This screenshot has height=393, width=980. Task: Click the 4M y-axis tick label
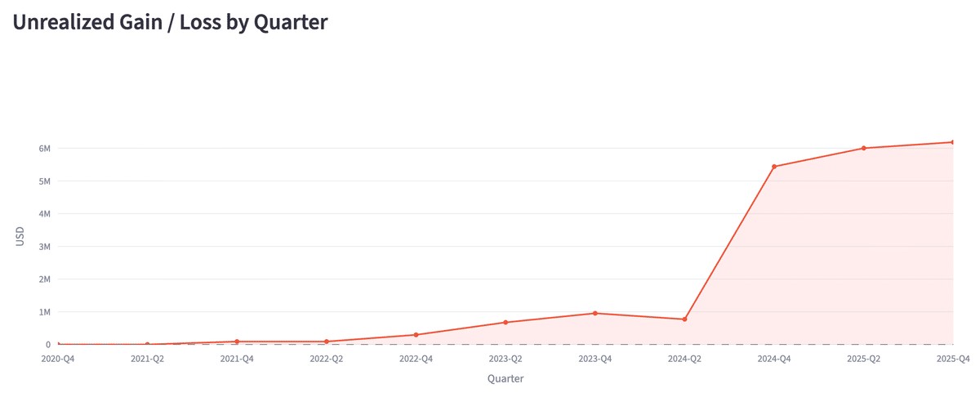pyautogui.click(x=44, y=214)
